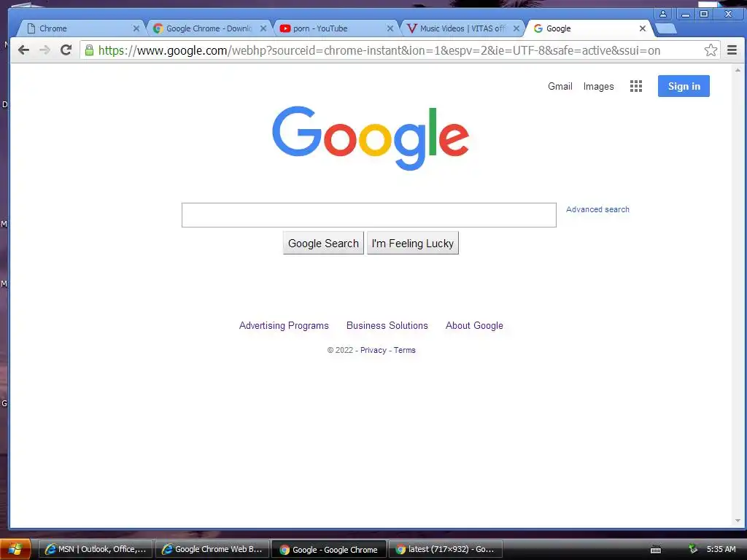Viewport: 747px width, 560px height.
Task: Reload the page with the refresh icon
Action: (x=66, y=50)
